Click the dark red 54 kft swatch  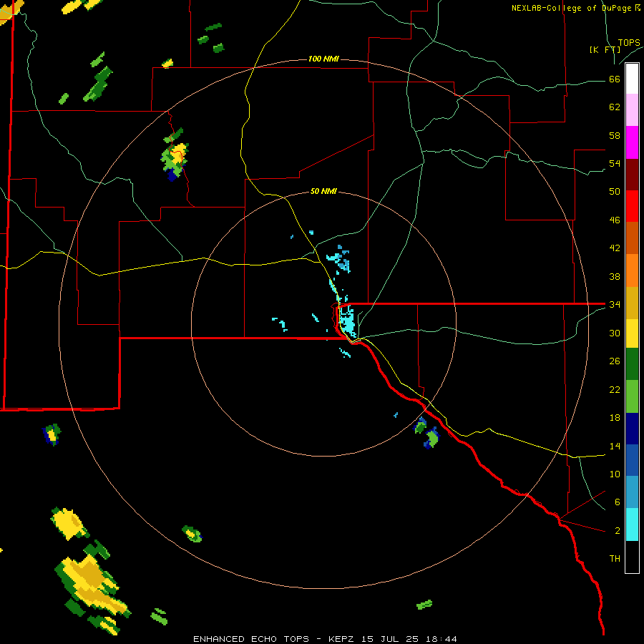tap(632, 175)
